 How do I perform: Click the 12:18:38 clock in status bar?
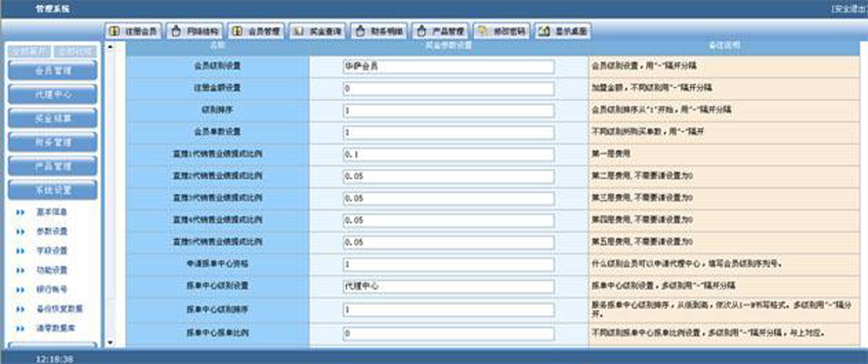(x=55, y=359)
